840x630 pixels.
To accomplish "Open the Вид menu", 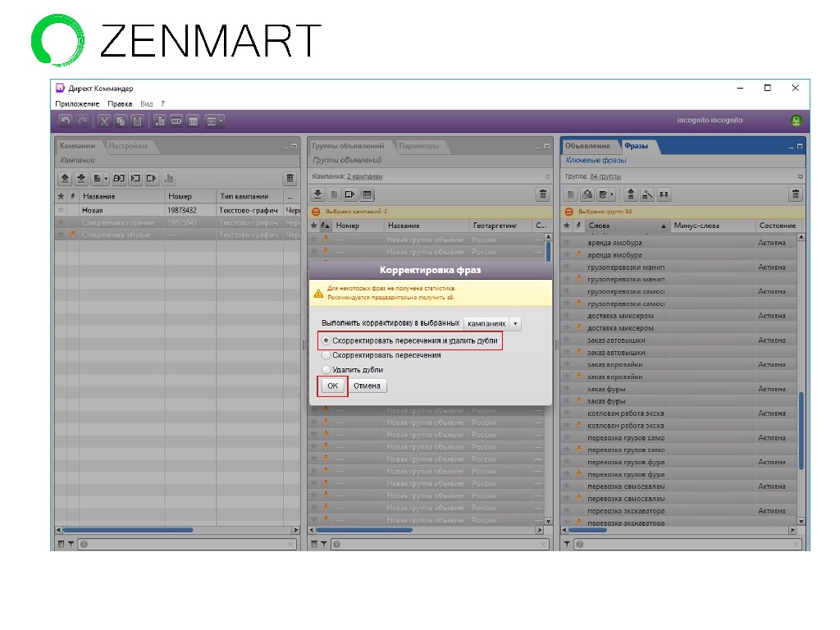I will pyautogui.click(x=146, y=104).
